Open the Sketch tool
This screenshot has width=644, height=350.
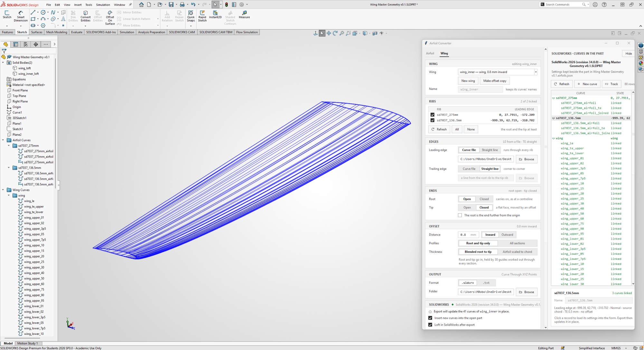pos(7,14)
